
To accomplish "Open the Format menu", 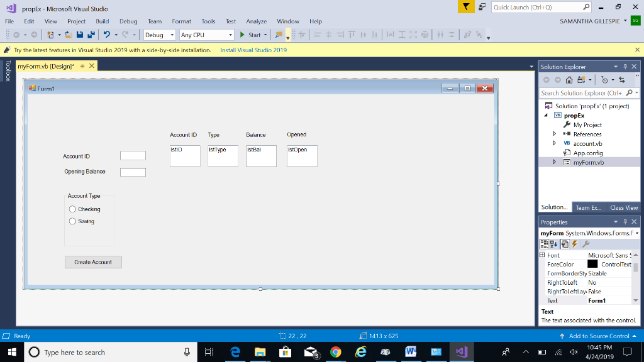I will pyautogui.click(x=182, y=21).
